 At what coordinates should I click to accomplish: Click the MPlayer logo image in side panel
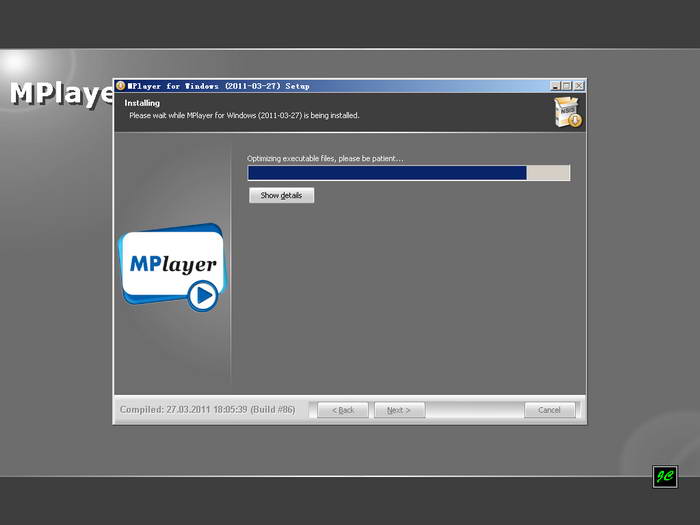173,267
